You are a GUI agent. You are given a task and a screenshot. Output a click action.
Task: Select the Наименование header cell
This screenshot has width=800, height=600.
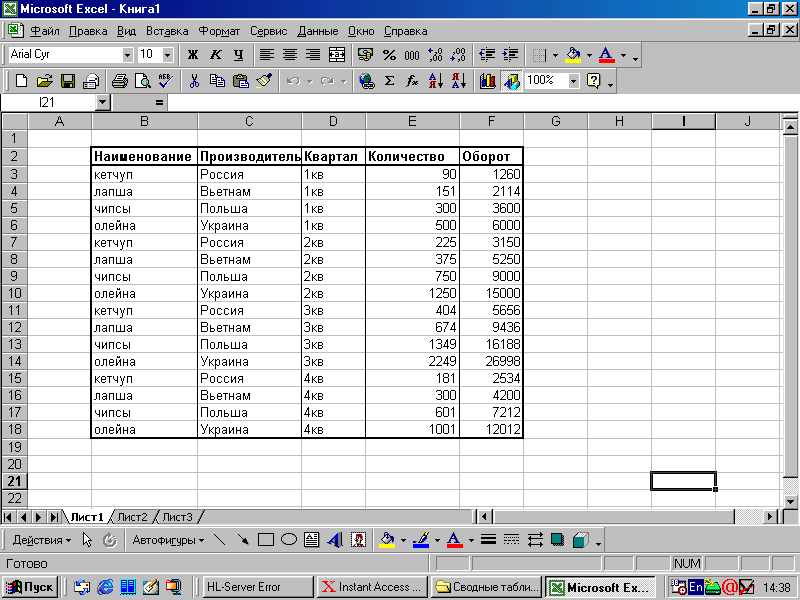(x=144, y=156)
